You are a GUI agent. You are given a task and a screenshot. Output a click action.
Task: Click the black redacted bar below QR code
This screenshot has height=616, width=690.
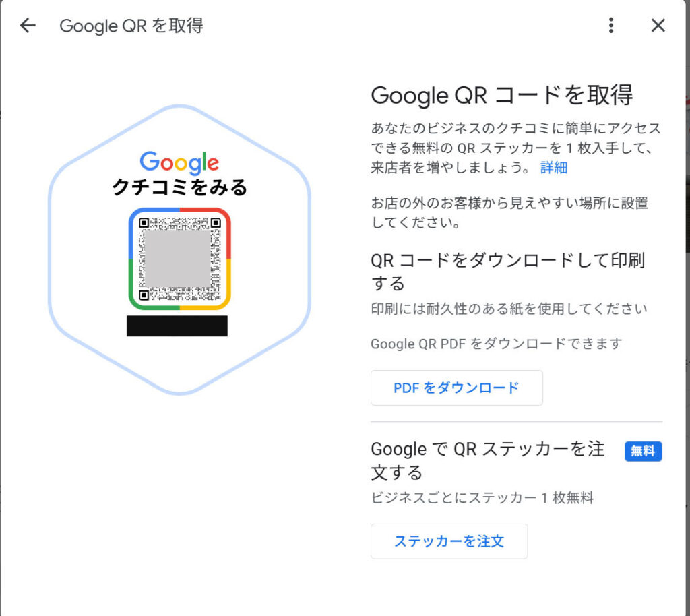coord(177,326)
